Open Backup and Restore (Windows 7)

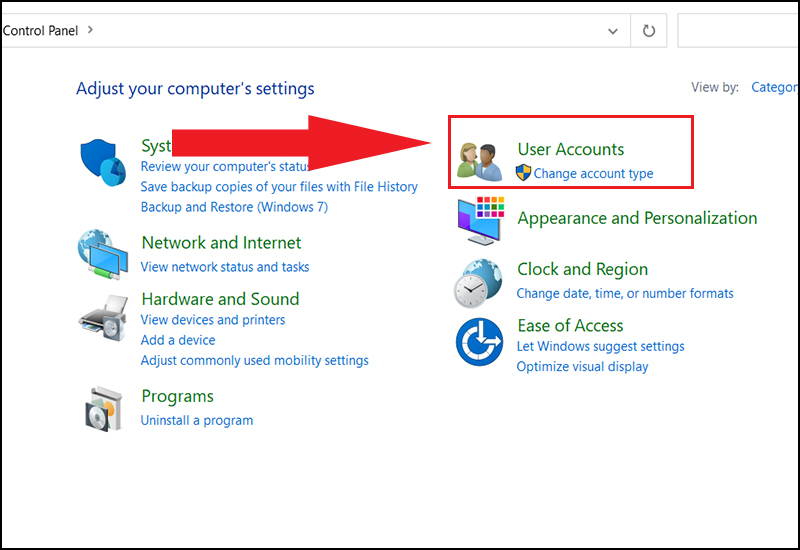[234, 207]
